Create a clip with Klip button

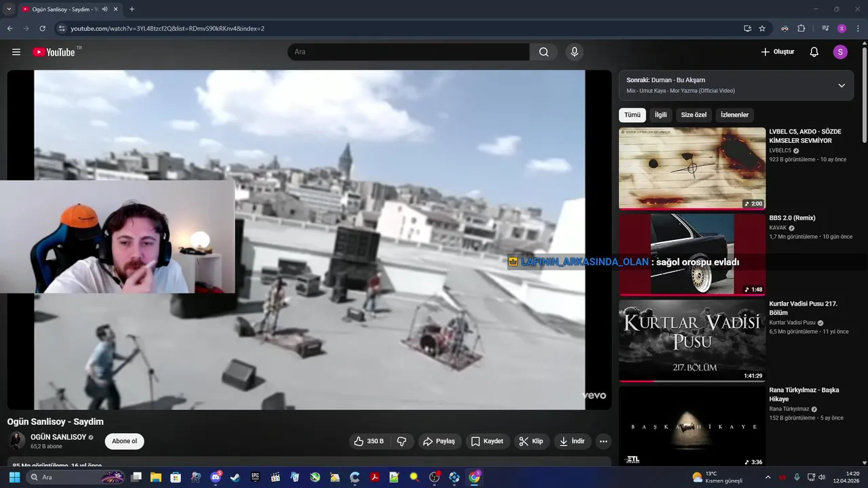531,441
